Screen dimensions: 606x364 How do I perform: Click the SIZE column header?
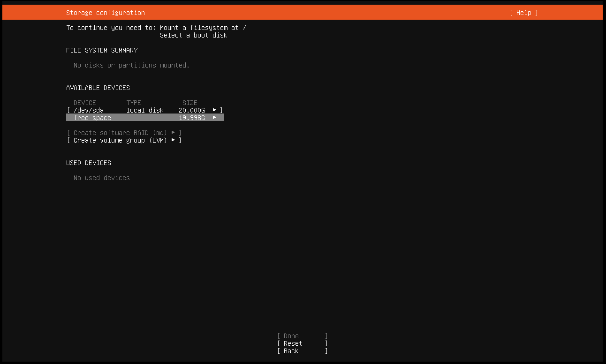coord(190,103)
